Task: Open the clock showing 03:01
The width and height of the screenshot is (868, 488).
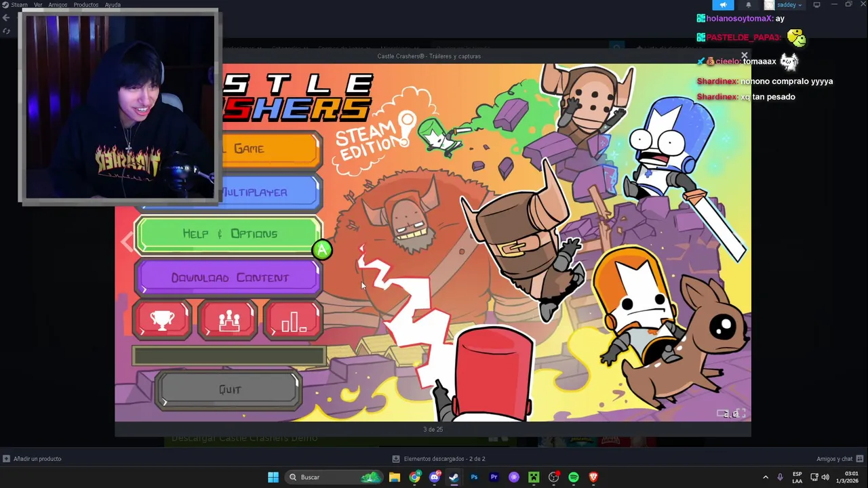Action: 848,477
